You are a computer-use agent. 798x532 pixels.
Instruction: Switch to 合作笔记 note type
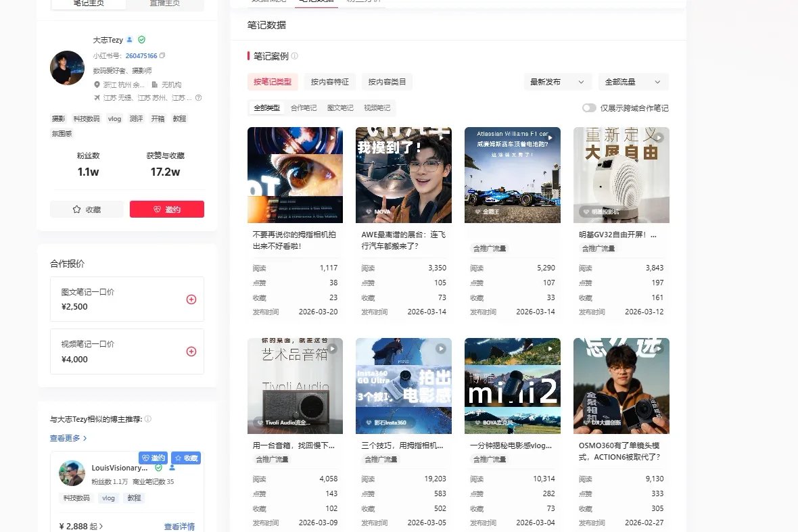tap(304, 108)
